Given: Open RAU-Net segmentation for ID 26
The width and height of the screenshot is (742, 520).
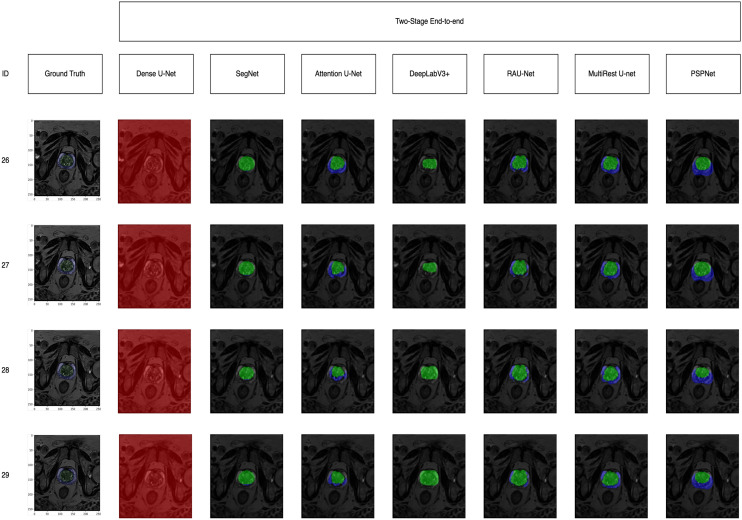Looking at the screenshot, I should (520, 161).
